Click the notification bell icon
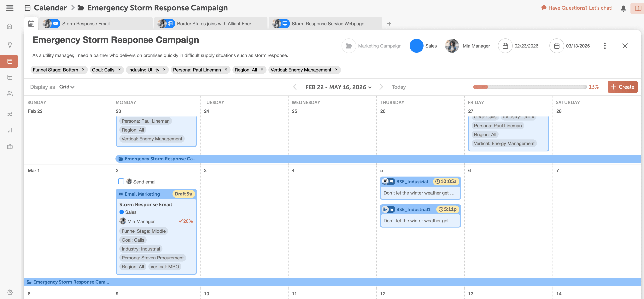Image resolution: width=644 pixels, height=299 pixels. pos(623,8)
